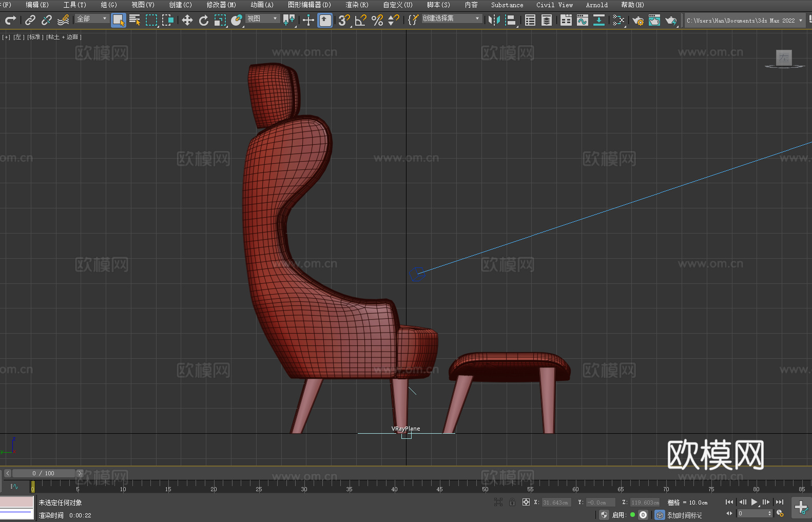Viewport: 812px width, 522px height.
Task: Activate the Select and Scale tool
Action: pyautogui.click(x=220, y=20)
